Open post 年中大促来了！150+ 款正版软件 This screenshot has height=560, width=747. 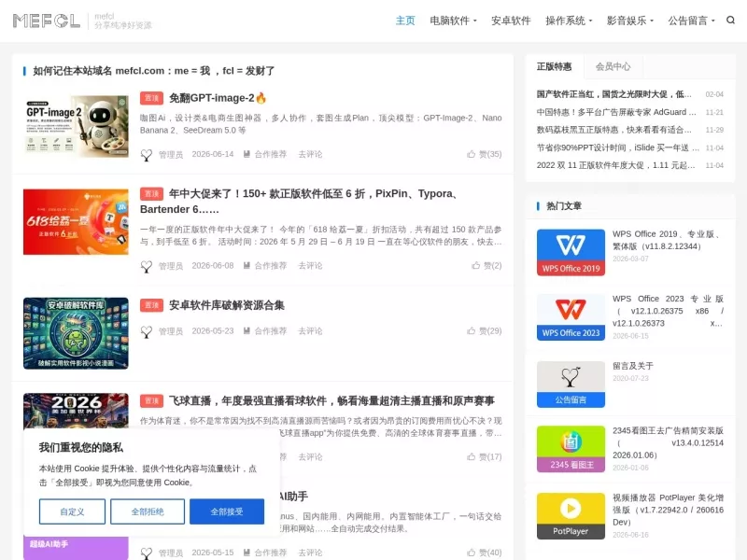pyautogui.click(x=299, y=202)
